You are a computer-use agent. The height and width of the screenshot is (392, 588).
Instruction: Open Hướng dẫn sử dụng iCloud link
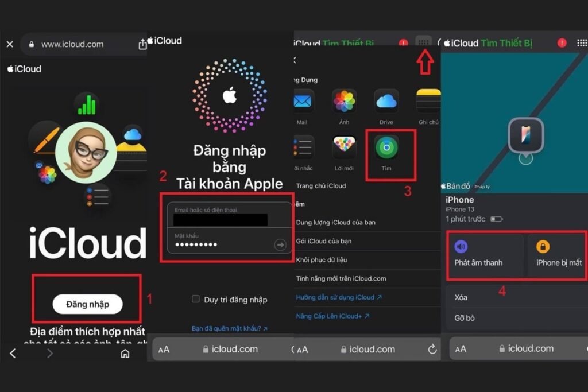pos(339,297)
